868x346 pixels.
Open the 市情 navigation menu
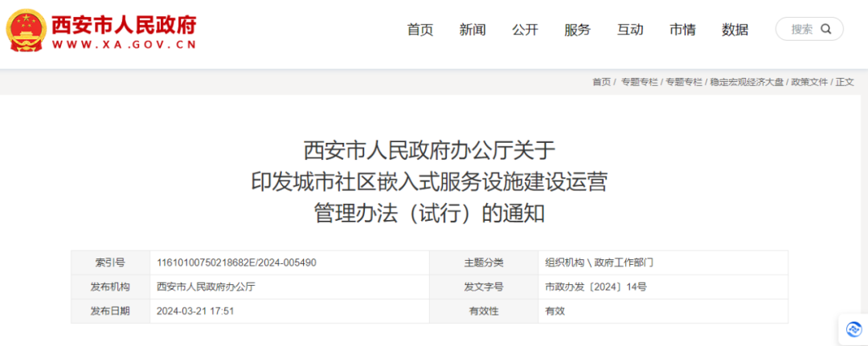(x=682, y=30)
